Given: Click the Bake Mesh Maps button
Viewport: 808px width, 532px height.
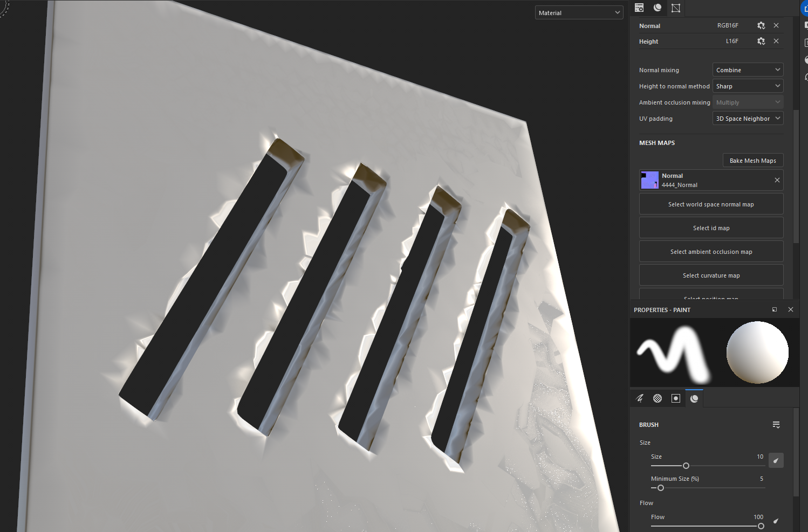Looking at the screenshot, I should 752,161.
